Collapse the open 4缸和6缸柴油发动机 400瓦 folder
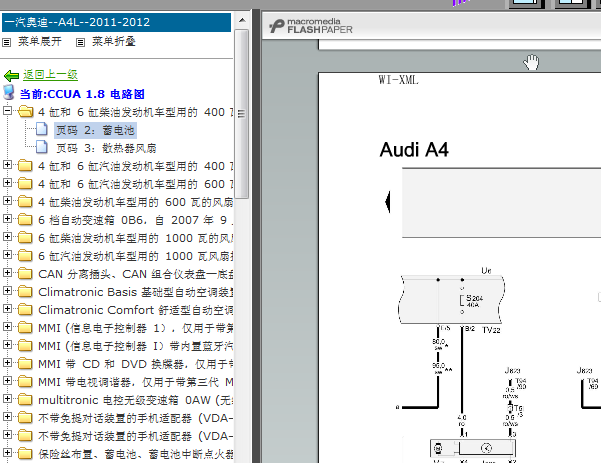Viewport: 601px width, 463px height. pos(7,111)
